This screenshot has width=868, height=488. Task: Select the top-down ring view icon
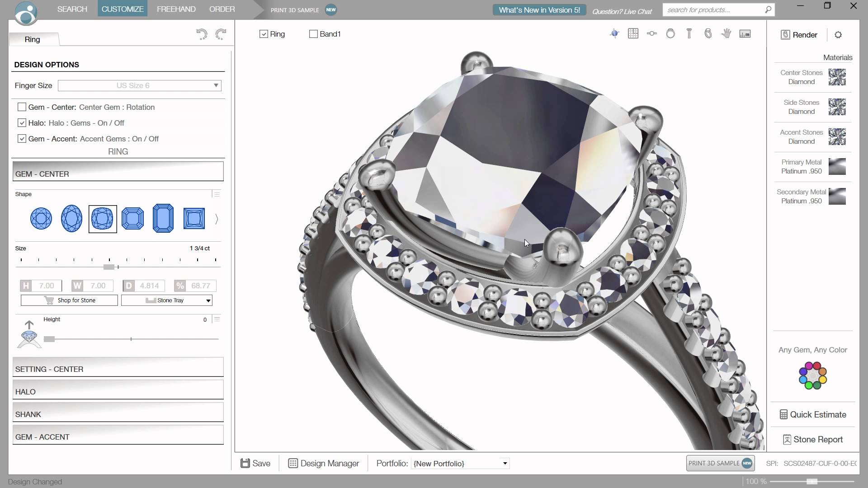(651, 33)
